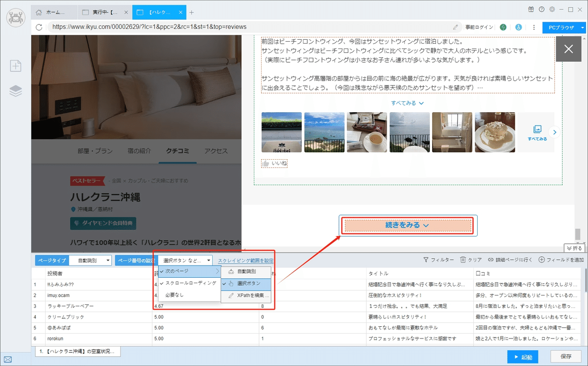588x366 pixels.
Task: Switch to アクセス tab on hotel page
Action: 217,151
